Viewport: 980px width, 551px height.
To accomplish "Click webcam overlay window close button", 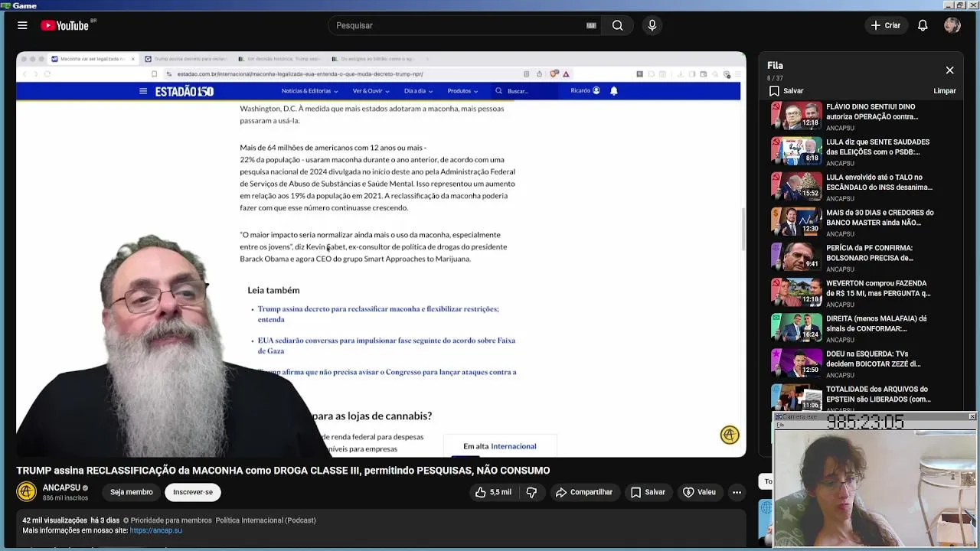I will 972,416.
